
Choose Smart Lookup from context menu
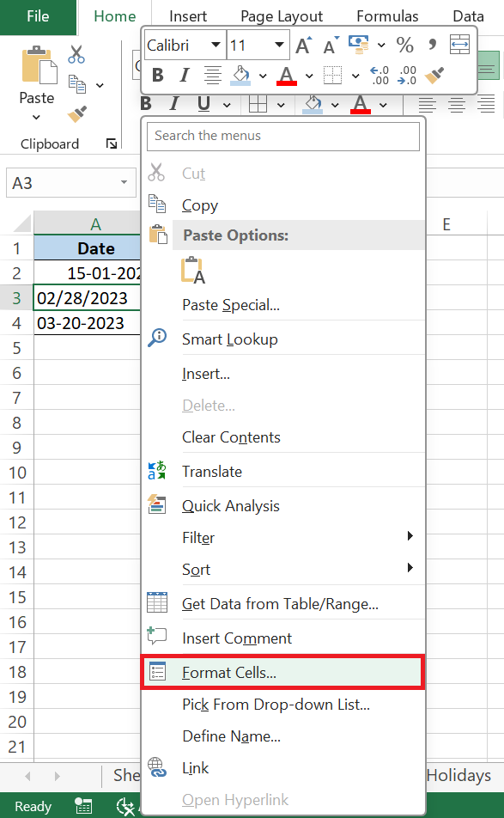(283, 339)
